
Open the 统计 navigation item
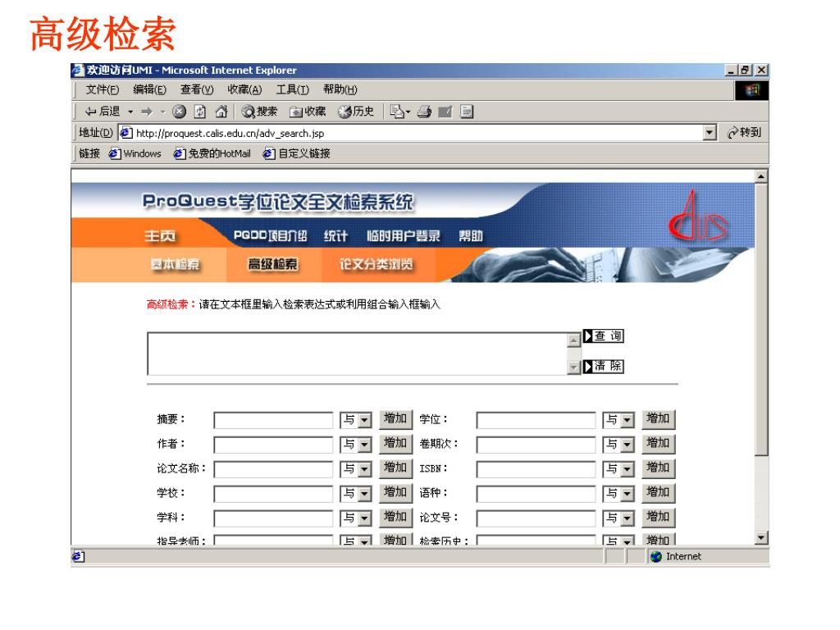tap(336, 235)
